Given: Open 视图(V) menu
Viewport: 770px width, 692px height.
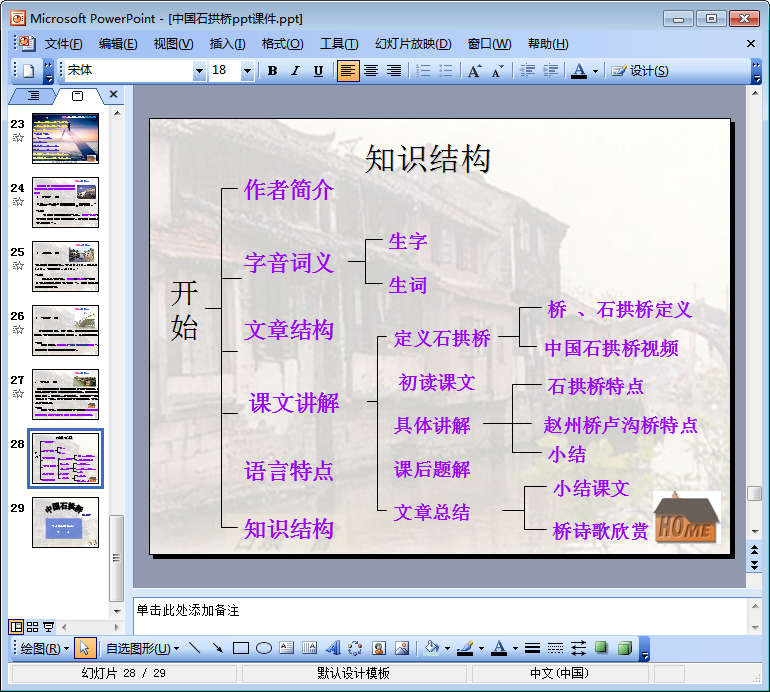Looking at the screenshot, I should point(173,44).
